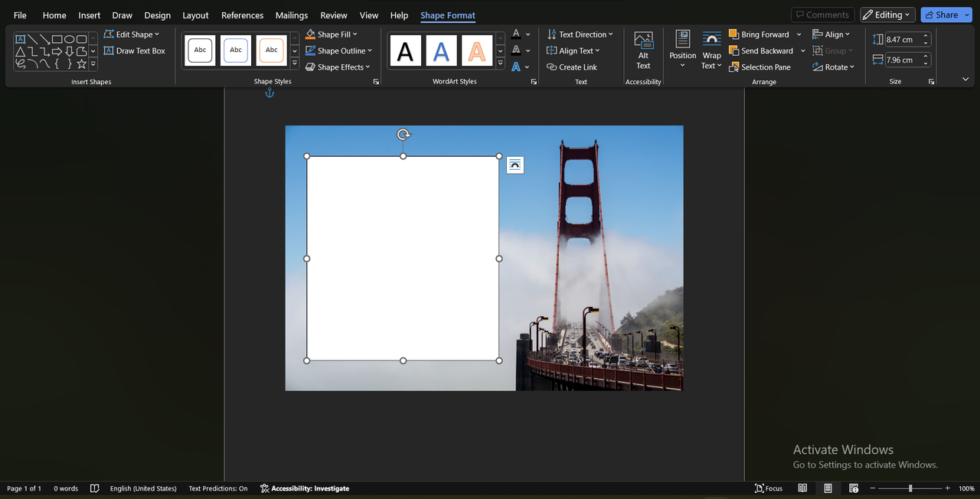Click the Text Effects icon

516,67
